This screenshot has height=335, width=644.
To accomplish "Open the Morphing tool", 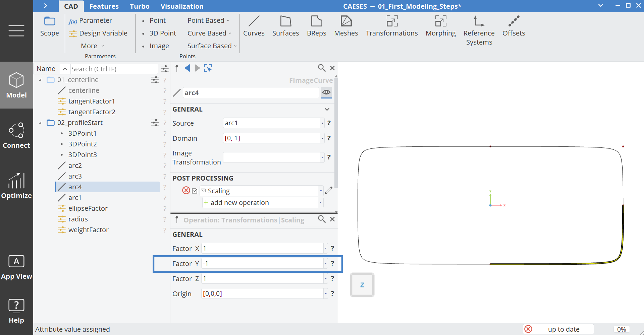I will tap(440, 26).
